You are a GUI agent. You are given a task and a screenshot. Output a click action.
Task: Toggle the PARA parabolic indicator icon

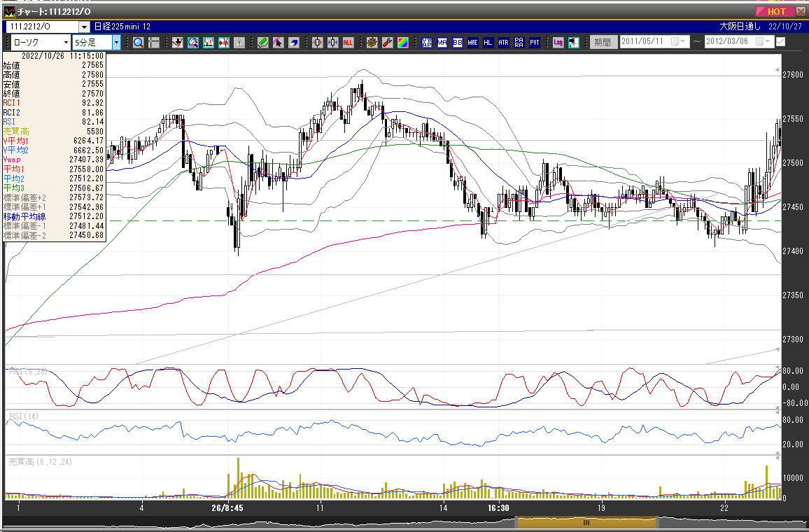519,42
